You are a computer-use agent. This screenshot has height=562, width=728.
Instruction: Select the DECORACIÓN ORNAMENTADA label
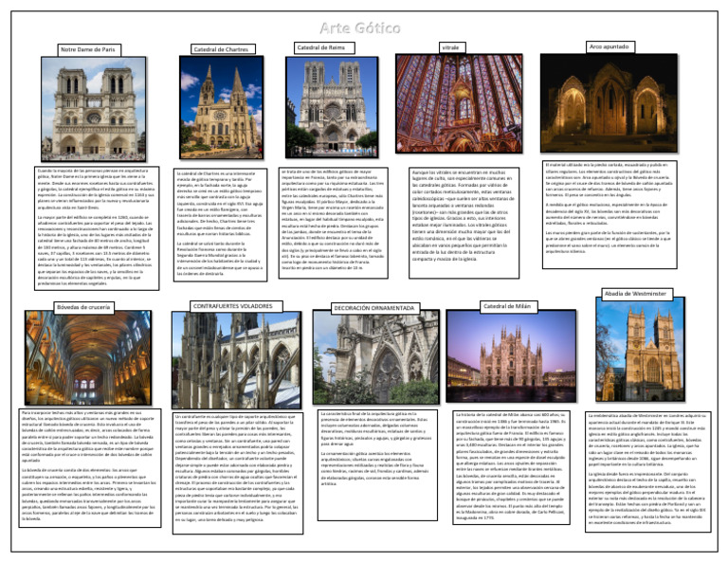[x=375, y=308]
